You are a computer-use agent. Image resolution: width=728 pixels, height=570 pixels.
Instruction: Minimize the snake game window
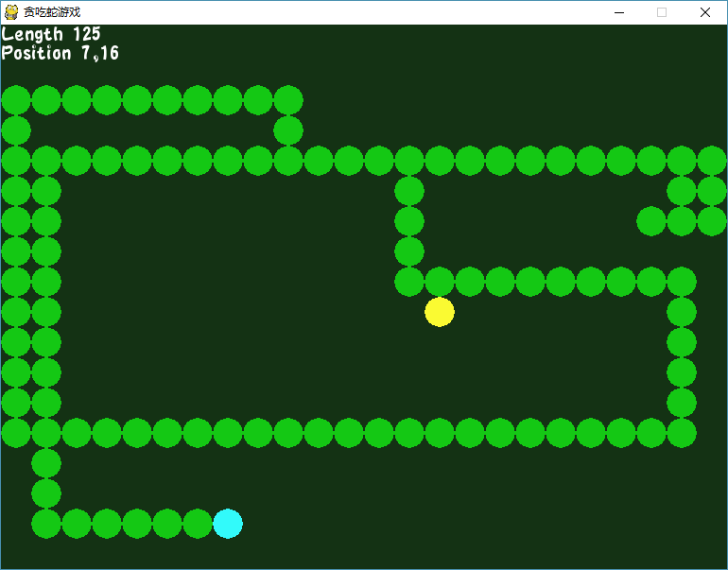[x=619, y=12]
